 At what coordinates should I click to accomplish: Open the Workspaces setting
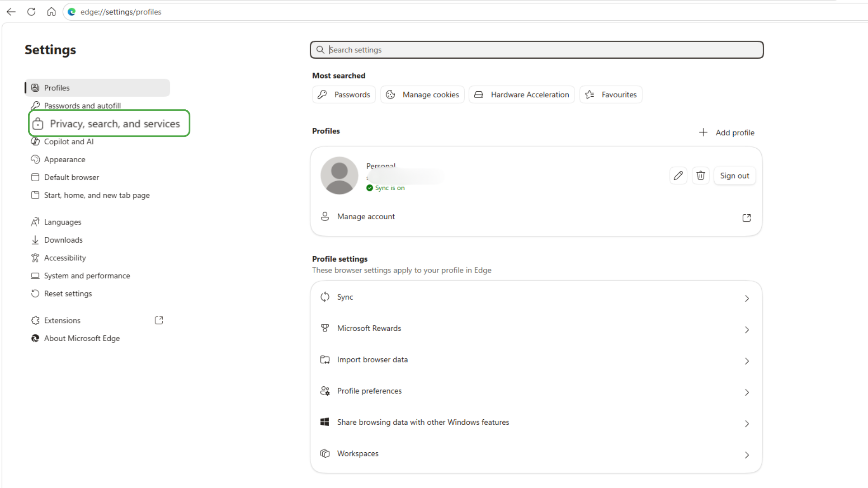click(536, 454)
